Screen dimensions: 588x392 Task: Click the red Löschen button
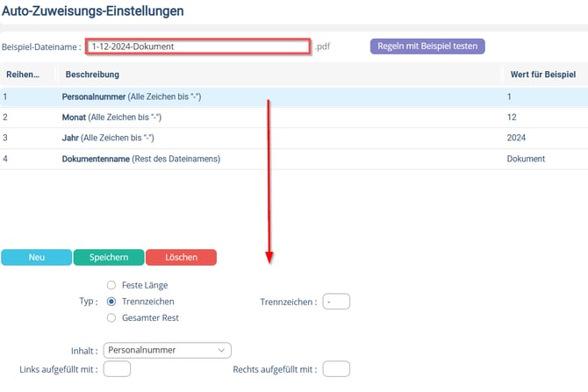point(181,257)
